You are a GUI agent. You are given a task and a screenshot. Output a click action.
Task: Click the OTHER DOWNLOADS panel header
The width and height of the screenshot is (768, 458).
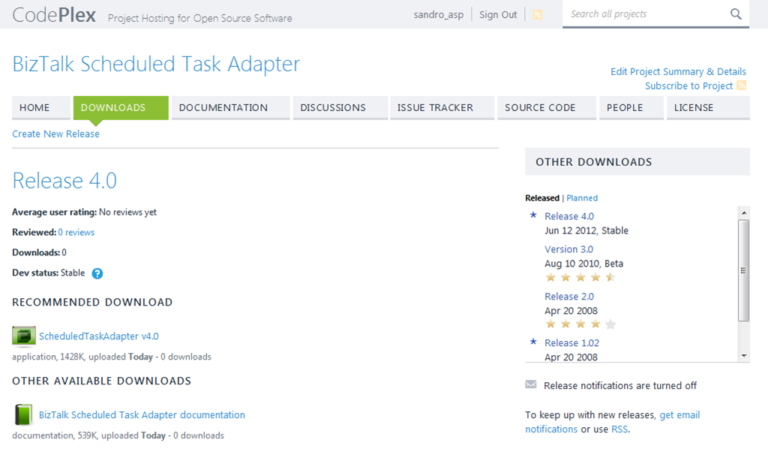[x=637, y=162]
